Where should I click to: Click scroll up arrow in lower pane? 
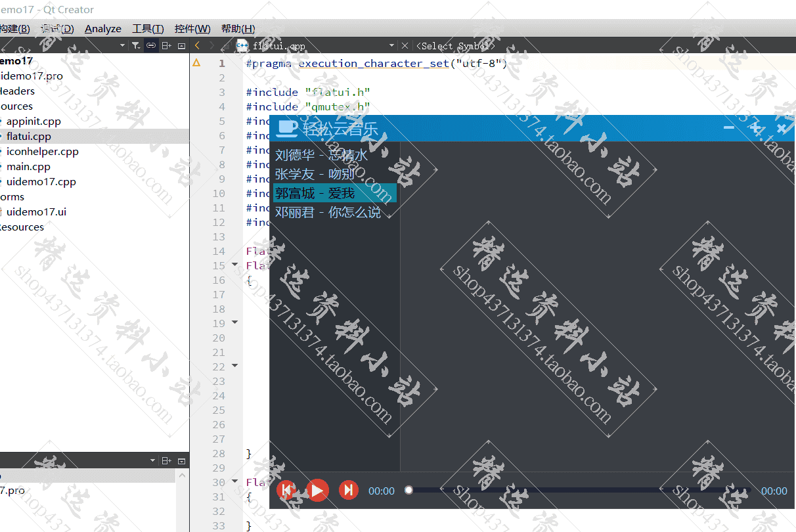click(182, 474)
